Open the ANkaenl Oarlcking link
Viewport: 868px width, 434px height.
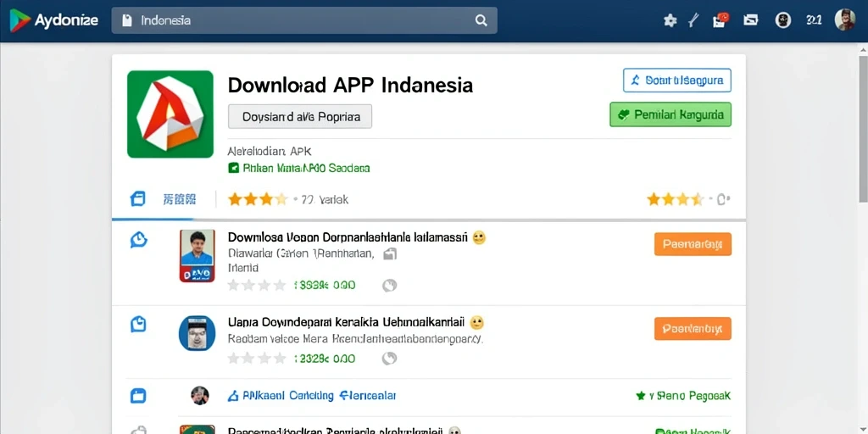click(x=312, y=396)
